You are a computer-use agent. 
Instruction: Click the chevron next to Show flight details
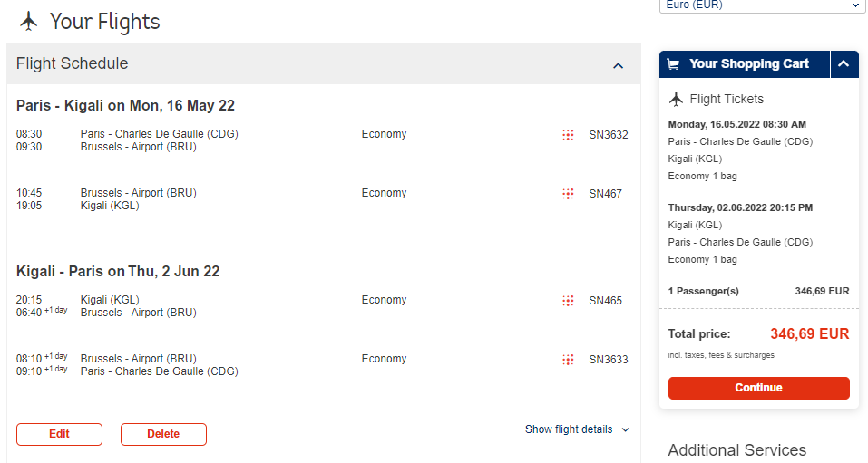626,429
